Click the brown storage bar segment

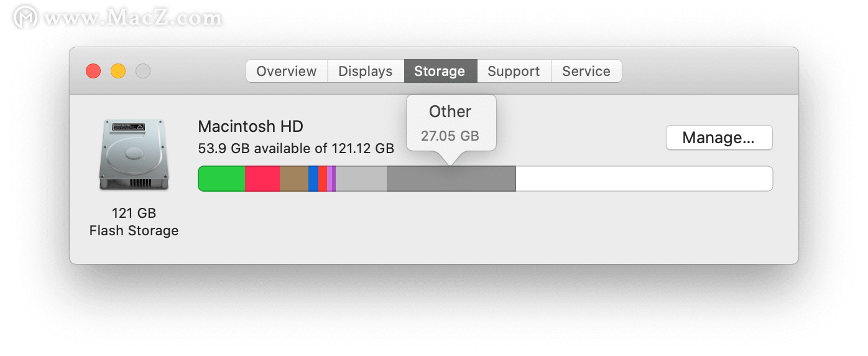click(x=294, y=179)
